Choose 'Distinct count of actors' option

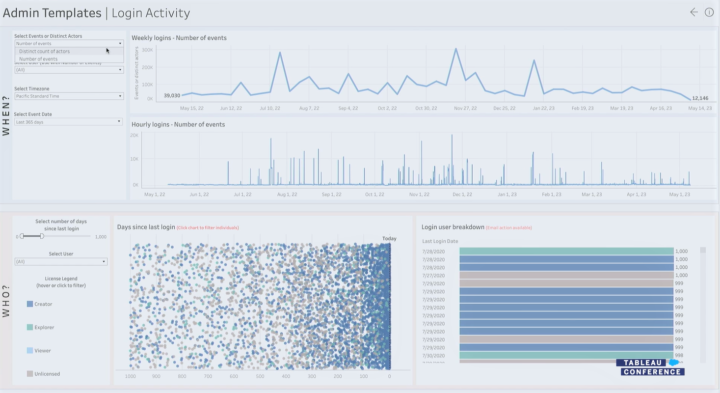69,51
